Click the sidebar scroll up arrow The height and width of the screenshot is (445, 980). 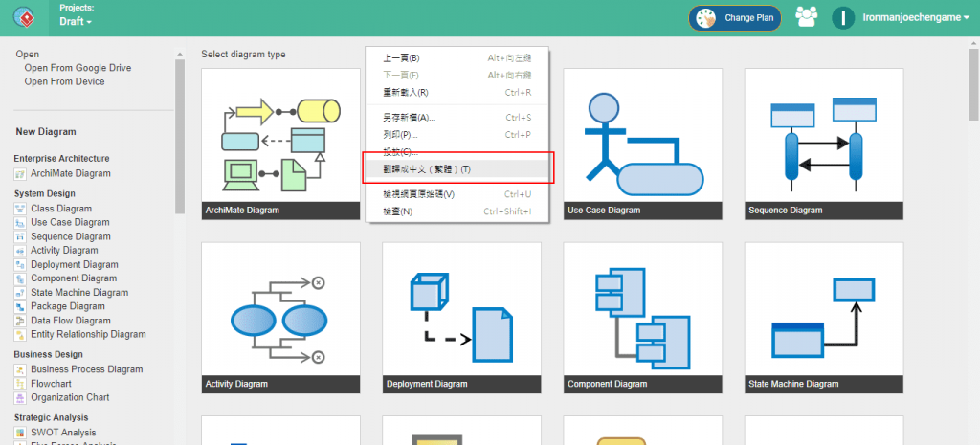pos(180,55)
